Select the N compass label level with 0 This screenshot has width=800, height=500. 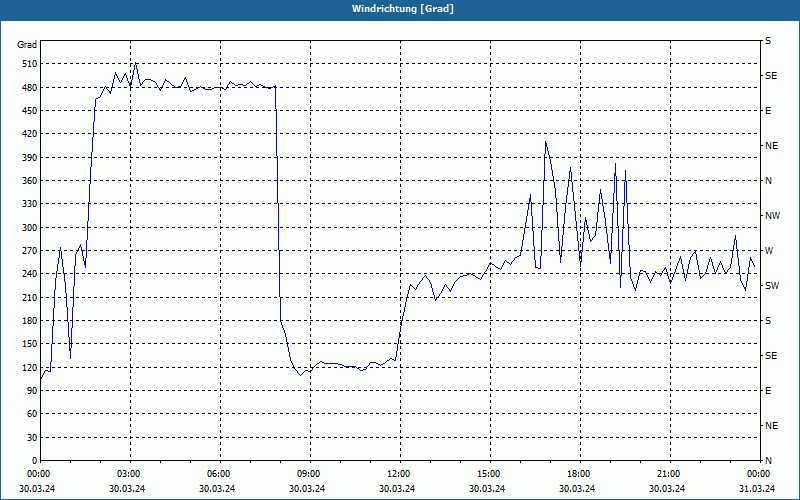769,461
